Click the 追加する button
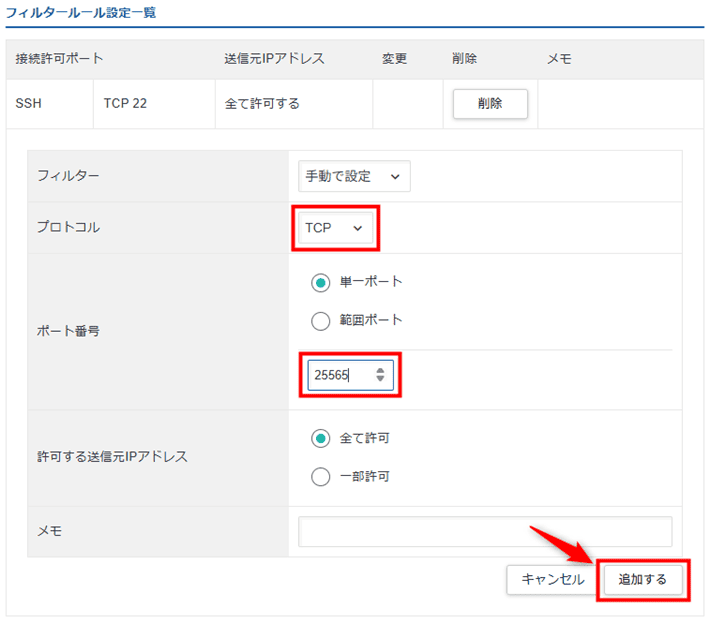The height and width of the screenshot is (623, 710). click(643, 580)
